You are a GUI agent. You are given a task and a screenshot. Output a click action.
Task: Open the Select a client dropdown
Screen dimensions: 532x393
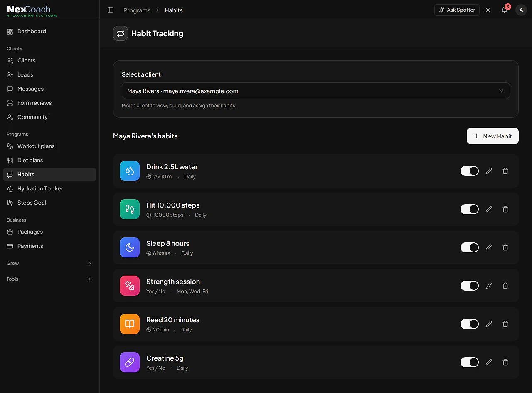316,91
